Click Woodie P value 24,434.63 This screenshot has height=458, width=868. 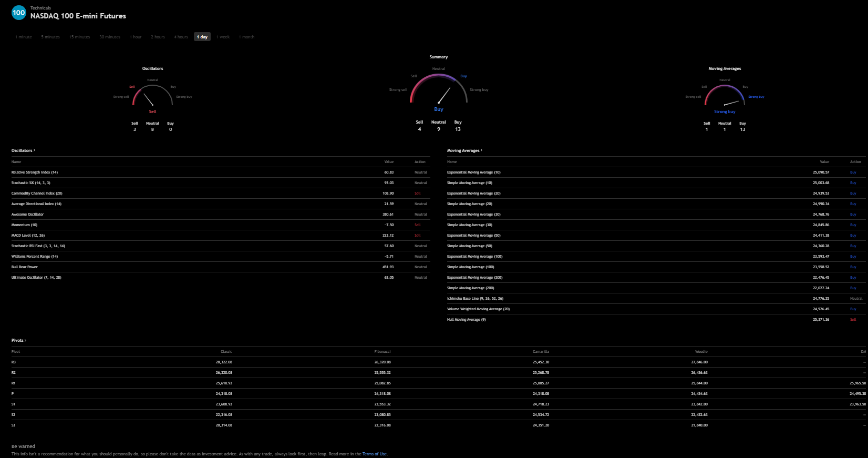tap(699, 394)
